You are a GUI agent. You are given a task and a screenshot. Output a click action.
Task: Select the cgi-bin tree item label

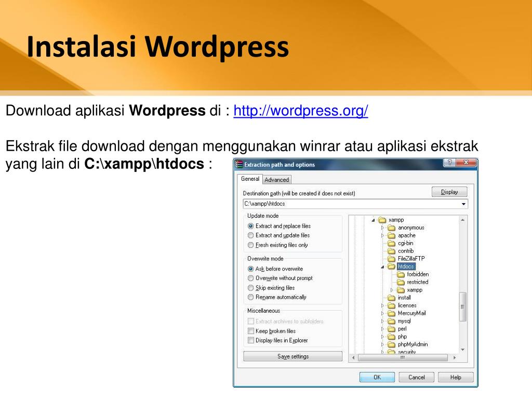pos(405,243)
